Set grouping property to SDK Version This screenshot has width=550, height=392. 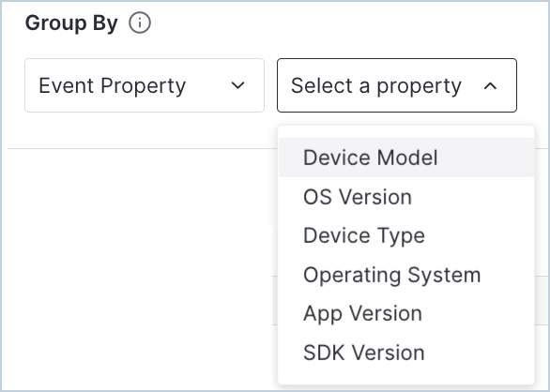coord(406,353)
